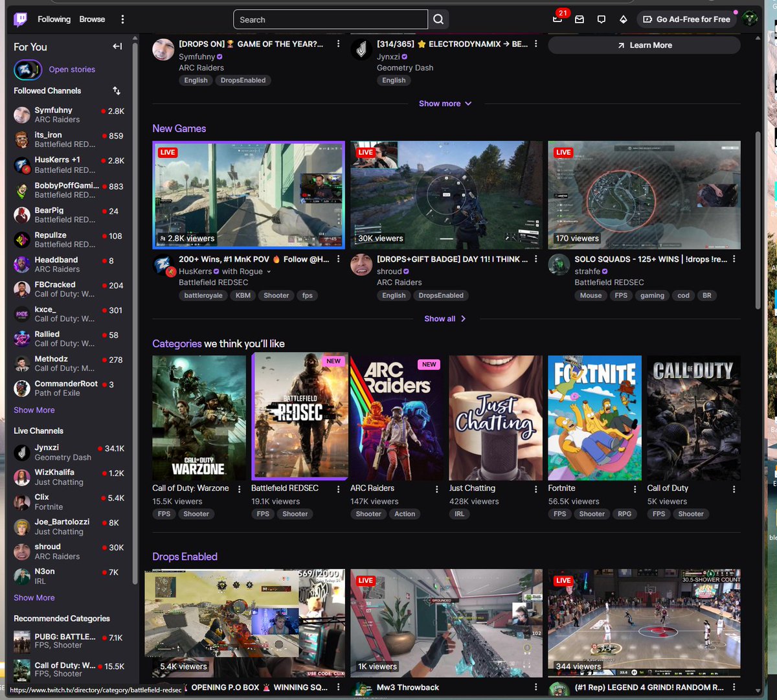777x700 pixels.
Task: Open options for Mw3 Throwback stream
Action: (x=535, y=687)
